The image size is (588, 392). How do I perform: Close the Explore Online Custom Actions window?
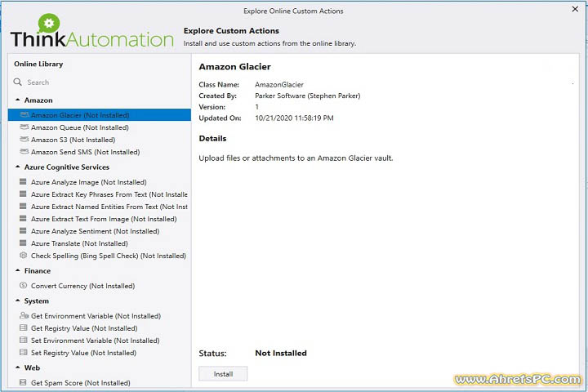(575, 9)
